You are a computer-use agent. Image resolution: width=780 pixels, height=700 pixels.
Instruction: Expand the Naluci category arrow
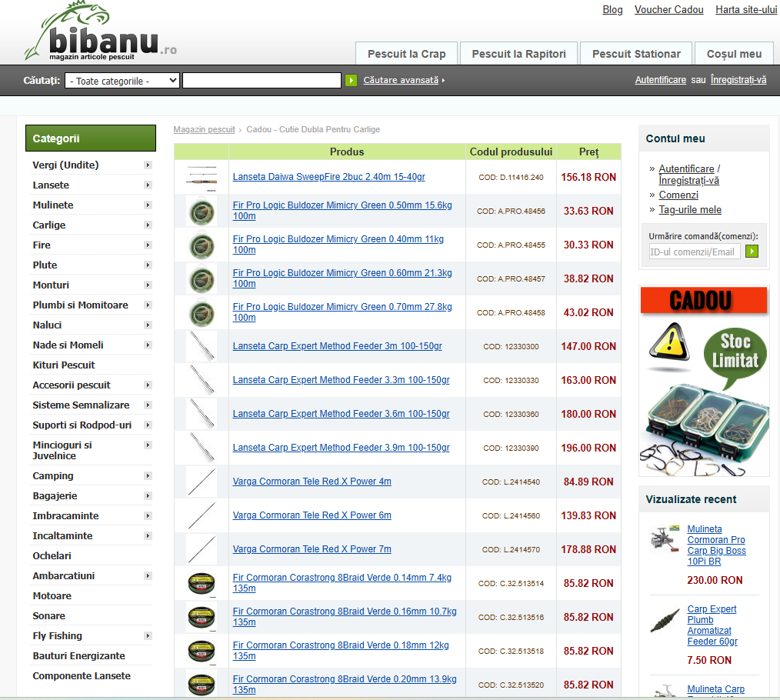[x=148, y=325]
